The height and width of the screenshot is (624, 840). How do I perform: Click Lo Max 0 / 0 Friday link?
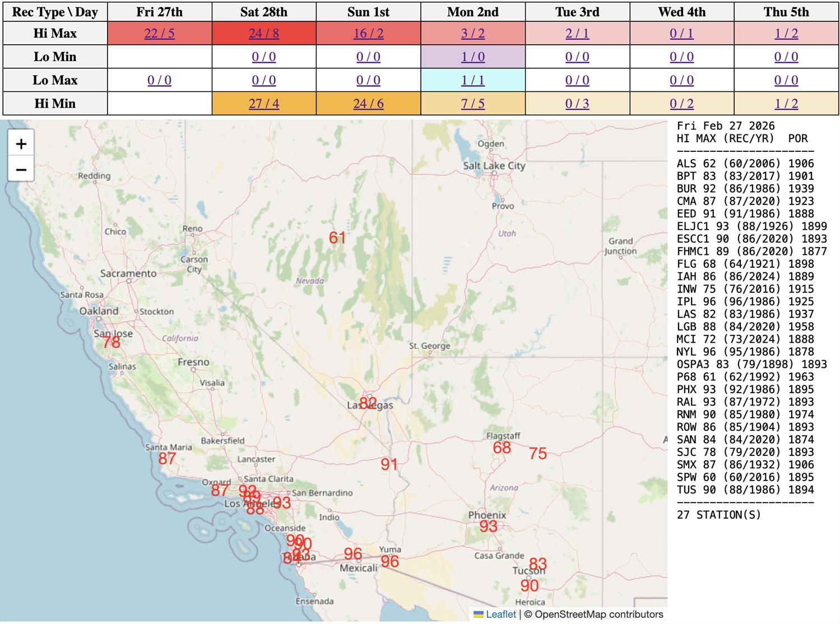[159, 81]
